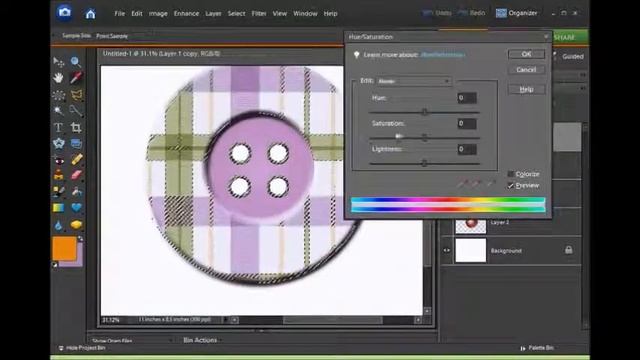640x360 pixels.
Task: Toggle visibility of Background layer
Action: [x=447, y=250]
